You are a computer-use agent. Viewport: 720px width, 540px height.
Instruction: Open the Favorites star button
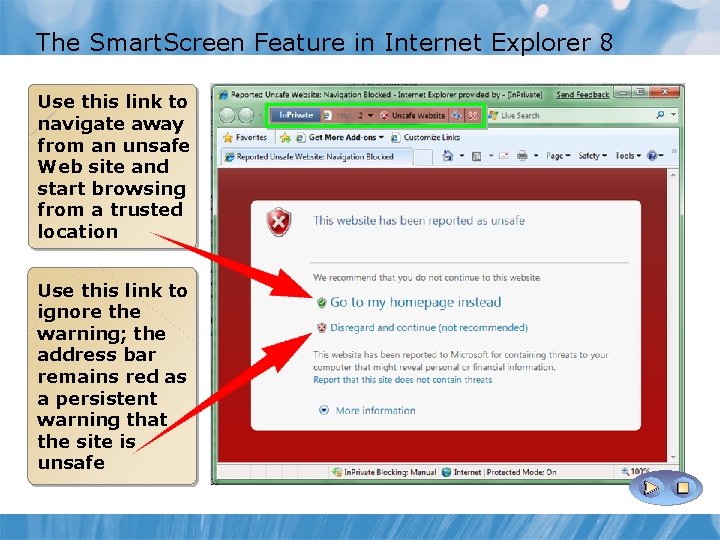(245, 137)
